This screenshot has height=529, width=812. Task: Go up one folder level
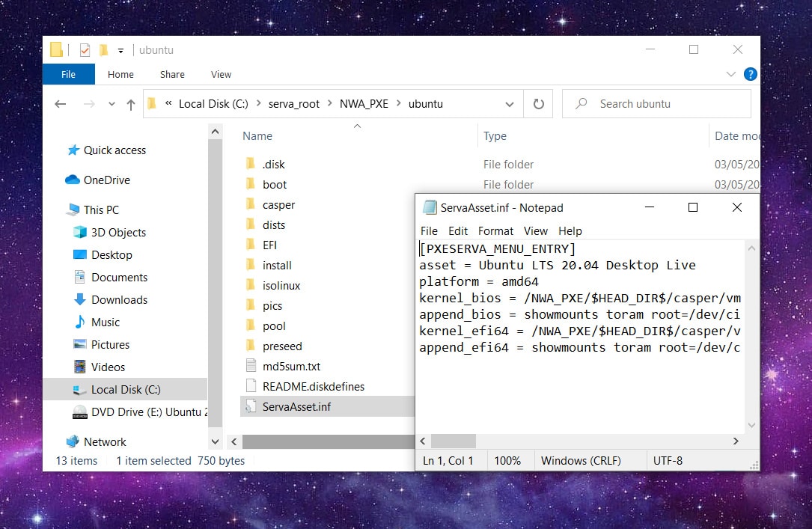tap(130, 105)
